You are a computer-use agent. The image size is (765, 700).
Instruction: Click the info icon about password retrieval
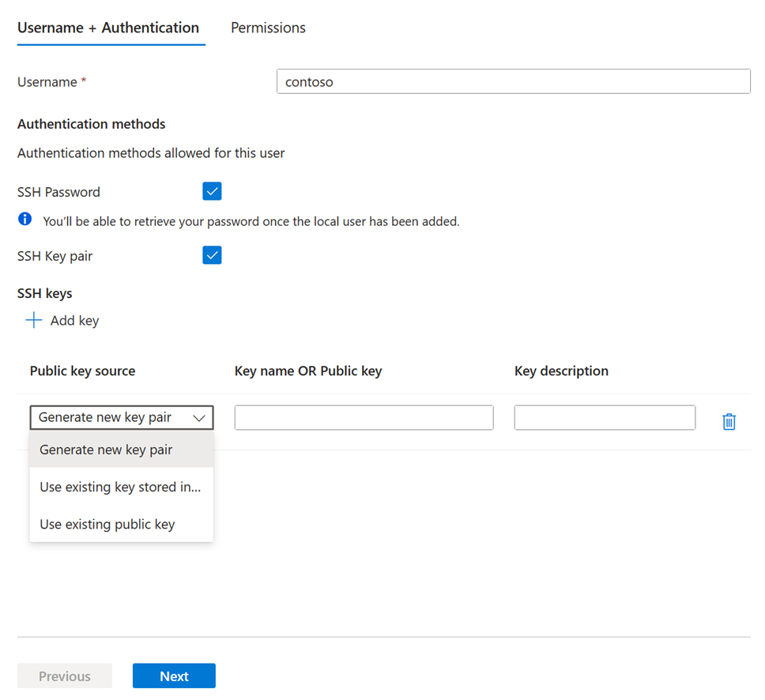coord(24,219)
